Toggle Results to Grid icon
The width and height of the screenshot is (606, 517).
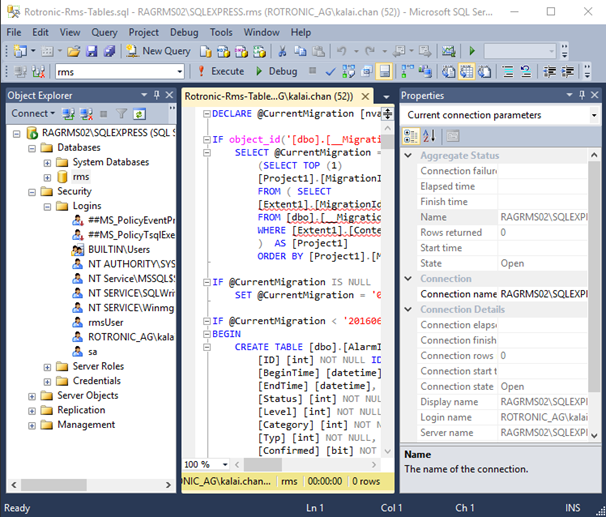coord(467,72)
